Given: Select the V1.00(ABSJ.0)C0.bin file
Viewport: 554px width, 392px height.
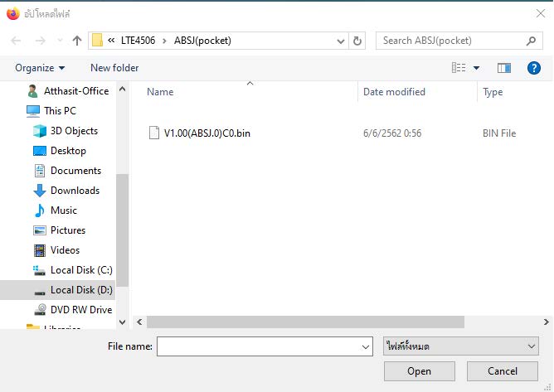Looking at the screenshot, I should tap(207, 133).
